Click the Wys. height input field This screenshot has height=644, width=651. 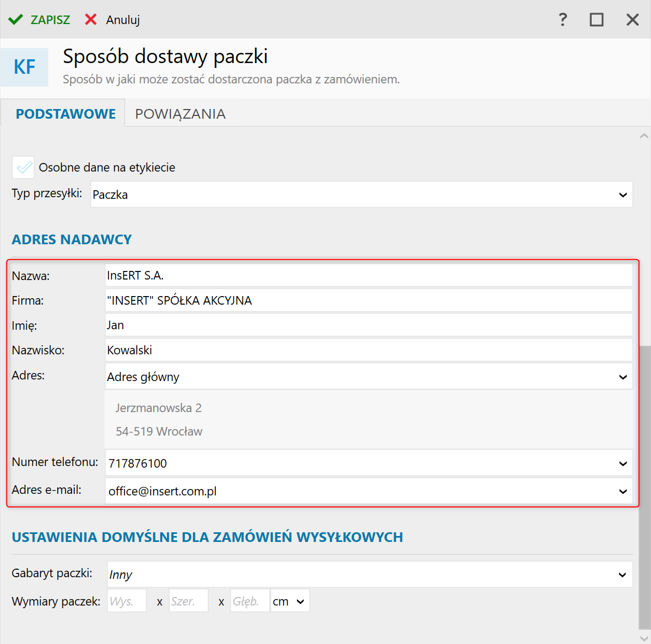pos(127,601)
